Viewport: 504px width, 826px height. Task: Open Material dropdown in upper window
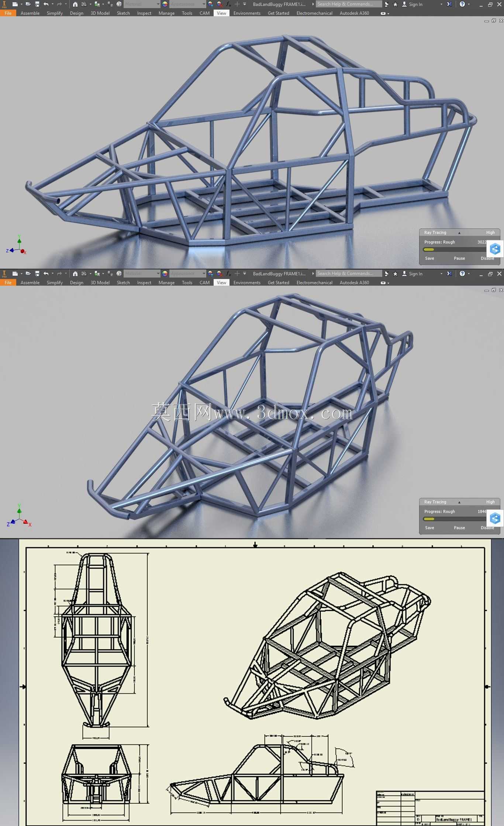click(142, 4)
